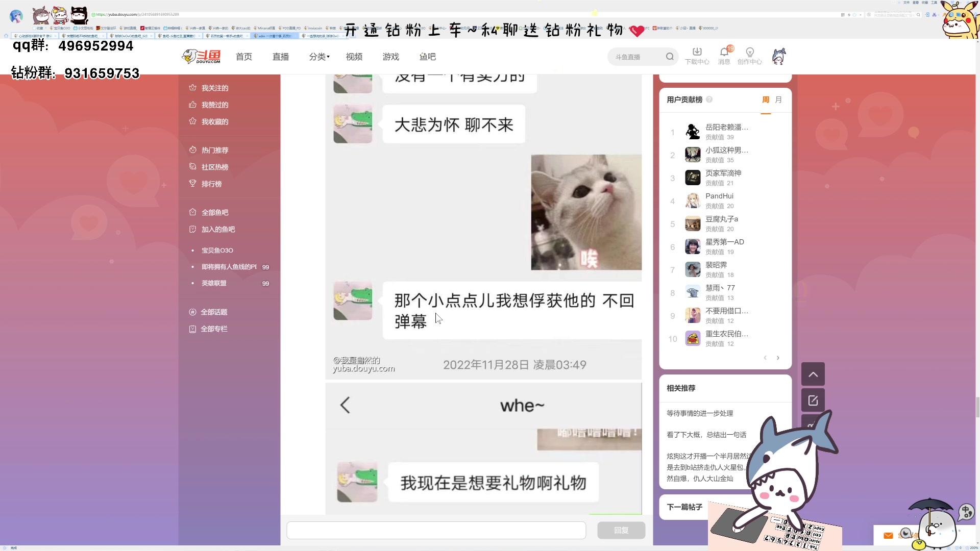Click the Douyu logo
Image resolution: width=980 pixels, height=551 pixels.
[x=202, y=56]
